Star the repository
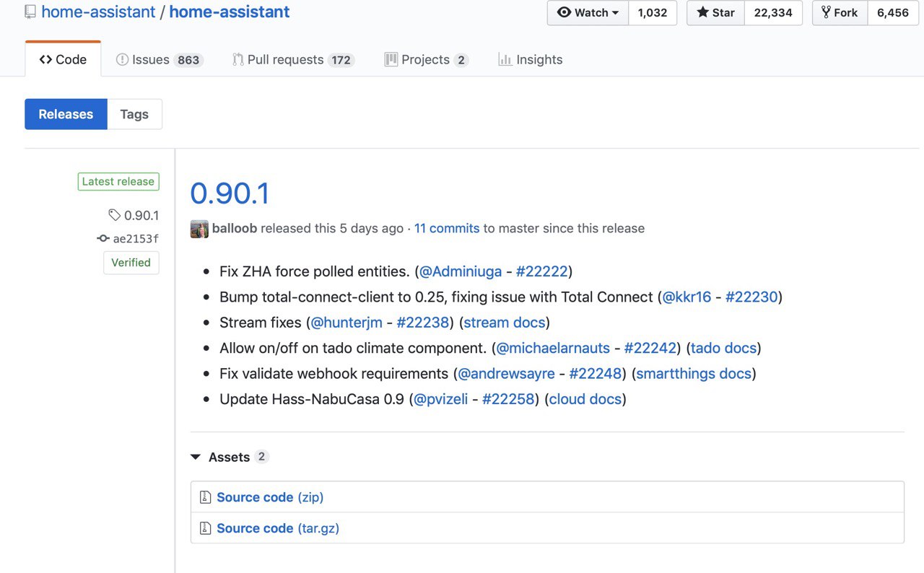The height and width of the screenshot is (573, 924). (715, 13)
